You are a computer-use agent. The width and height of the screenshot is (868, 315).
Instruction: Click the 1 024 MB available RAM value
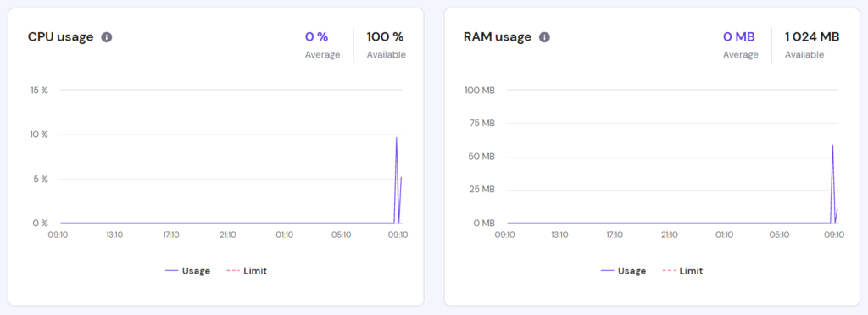(812, 37)
